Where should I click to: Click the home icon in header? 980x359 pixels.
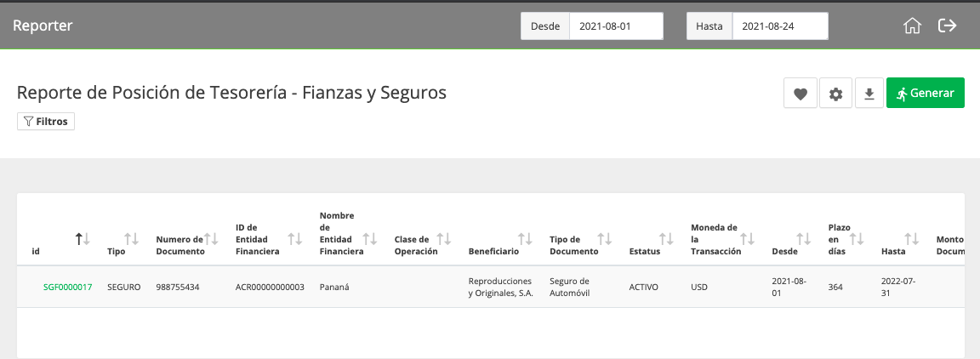(x=913, y=26)
